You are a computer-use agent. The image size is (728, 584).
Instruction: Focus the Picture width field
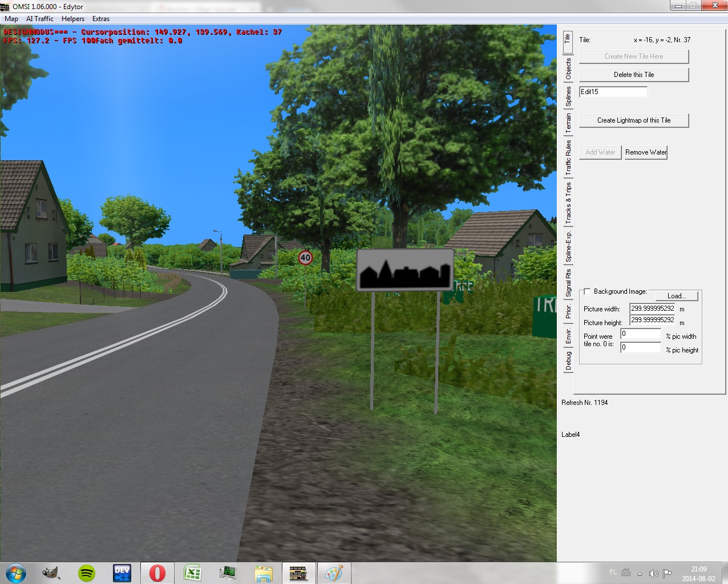653,309
